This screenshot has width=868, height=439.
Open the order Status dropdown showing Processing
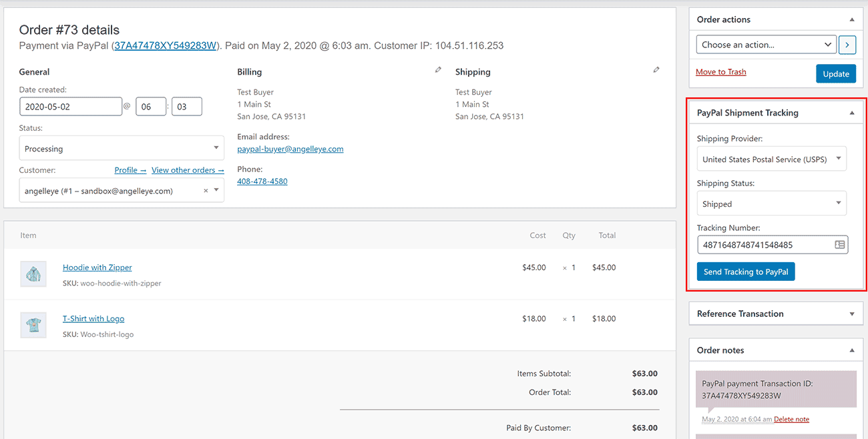(x=122, y=149)
